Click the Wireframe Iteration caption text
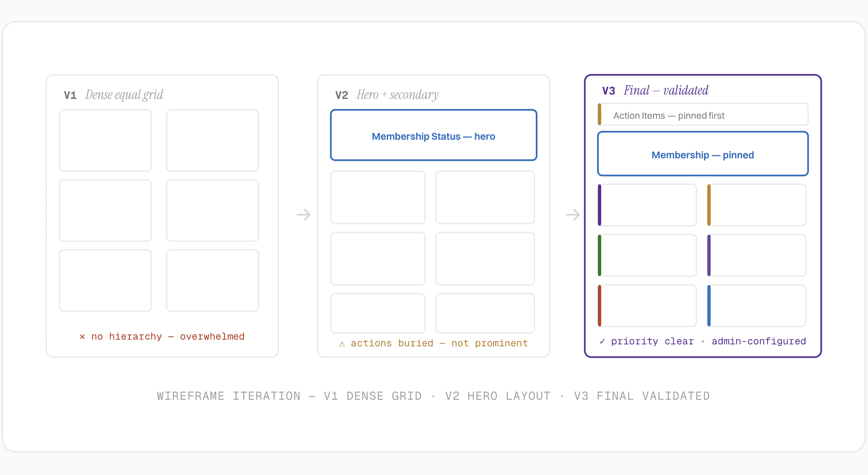 click(x=434, y=396)
